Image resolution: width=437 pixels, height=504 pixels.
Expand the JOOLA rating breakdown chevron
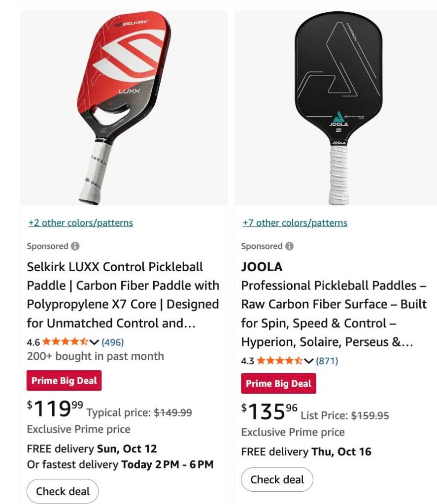click(309, 361)
